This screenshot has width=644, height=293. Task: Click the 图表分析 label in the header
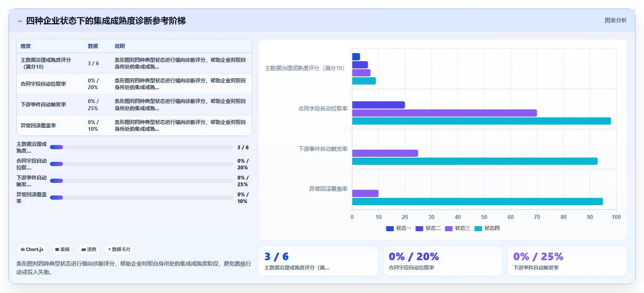coord(615,21)
